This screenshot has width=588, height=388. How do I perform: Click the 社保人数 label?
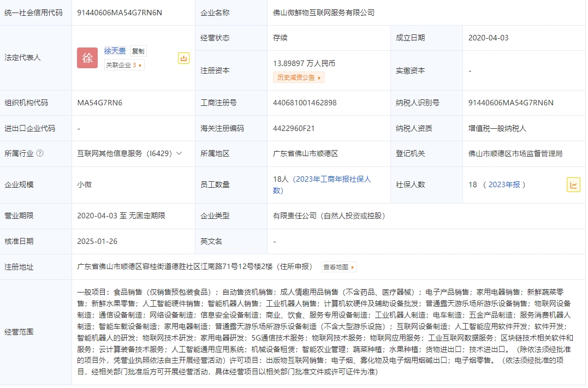[x=410, y=184]
